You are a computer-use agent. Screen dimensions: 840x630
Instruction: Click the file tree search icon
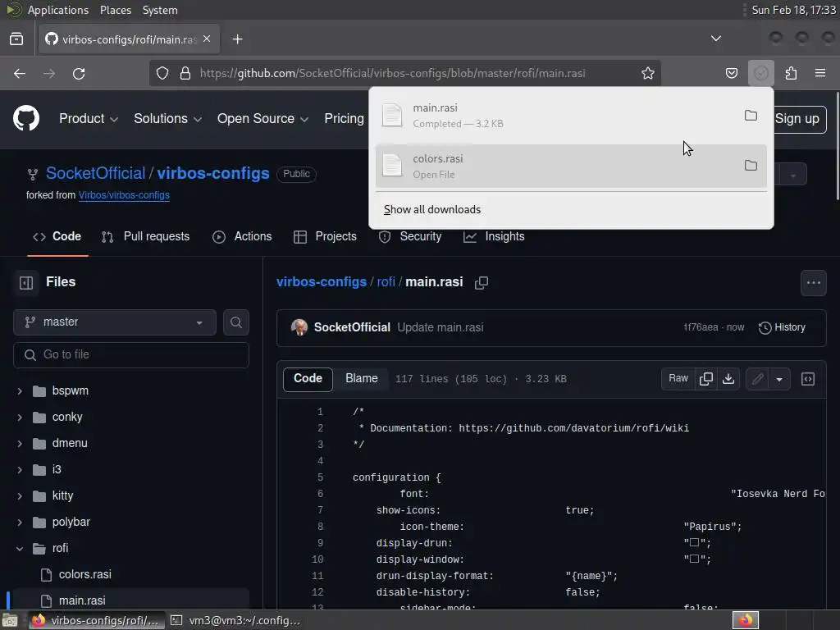[235, 322]
